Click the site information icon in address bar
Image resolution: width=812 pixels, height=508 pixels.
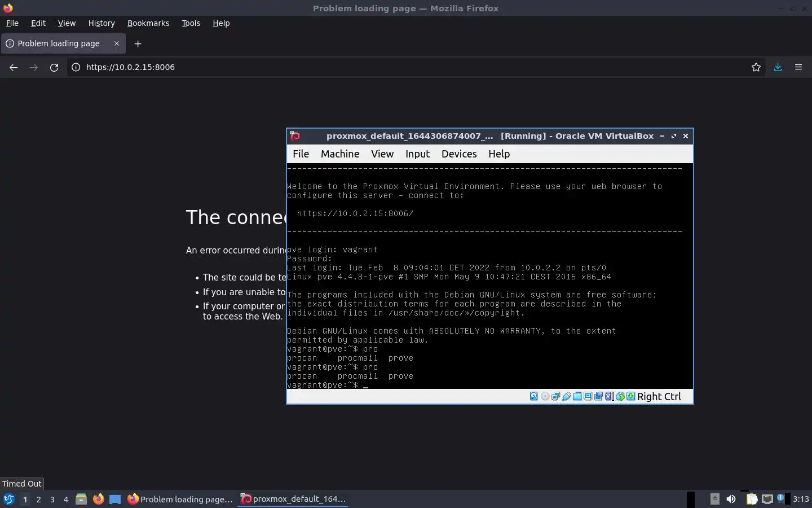pyautogui.click(x=76, y=67)
